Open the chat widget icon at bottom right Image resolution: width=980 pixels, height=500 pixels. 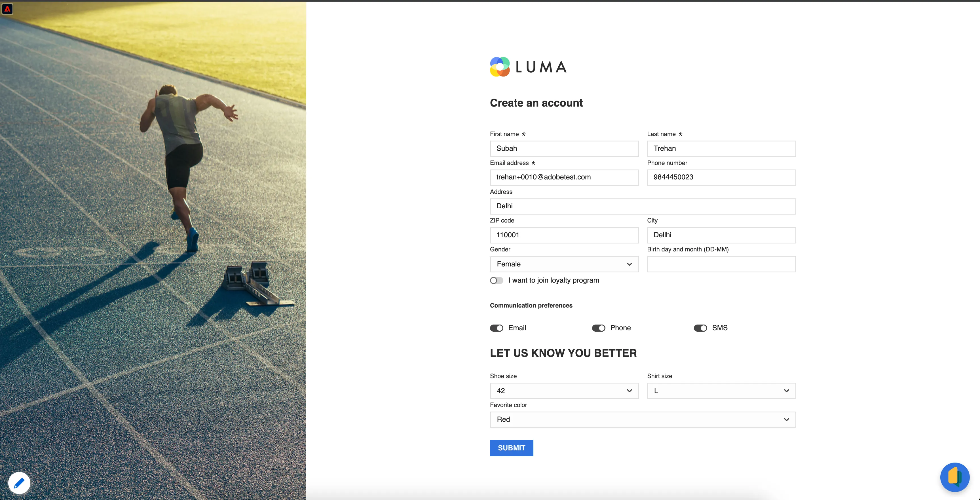coord(954,477)
